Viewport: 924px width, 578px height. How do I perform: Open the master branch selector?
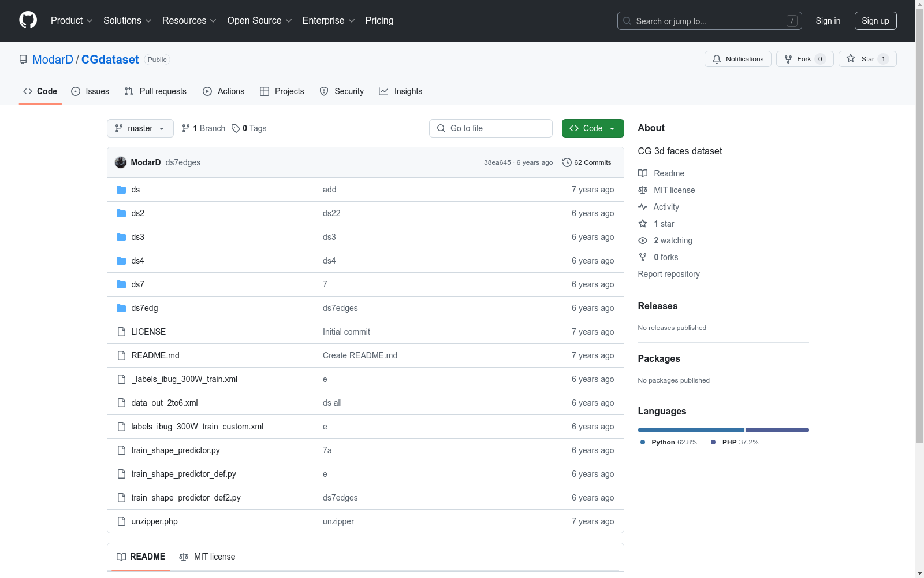tap(140, 128)
